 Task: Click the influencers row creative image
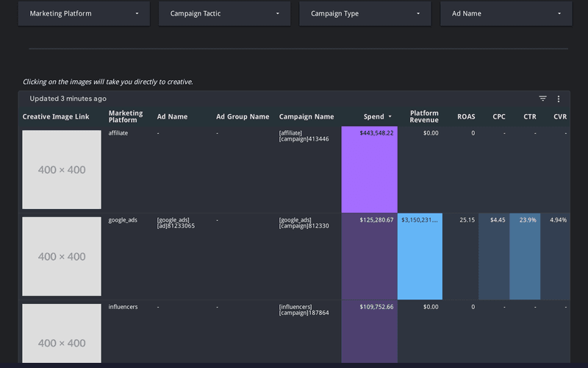pyautogui.click(x=62, y=335)
